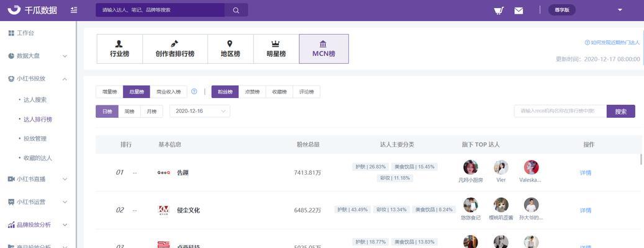Viewport: 644px width, 248px height.
Task: Click the 尊享版 badge
Action: coord(562,11)
